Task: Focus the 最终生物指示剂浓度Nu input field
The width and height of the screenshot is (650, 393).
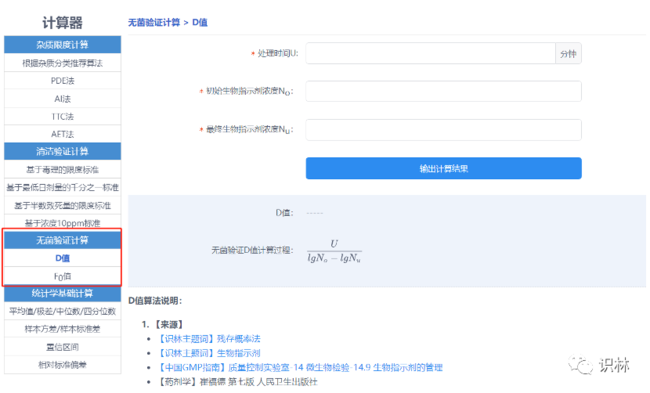Action: pos(444,130)
